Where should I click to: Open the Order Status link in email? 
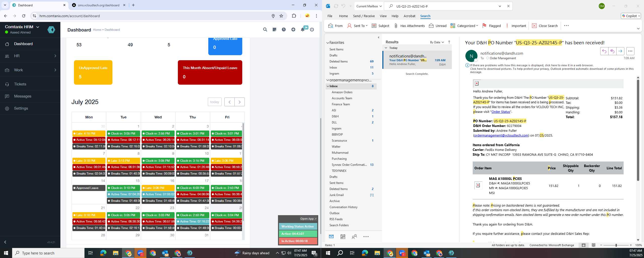[501, 112]
